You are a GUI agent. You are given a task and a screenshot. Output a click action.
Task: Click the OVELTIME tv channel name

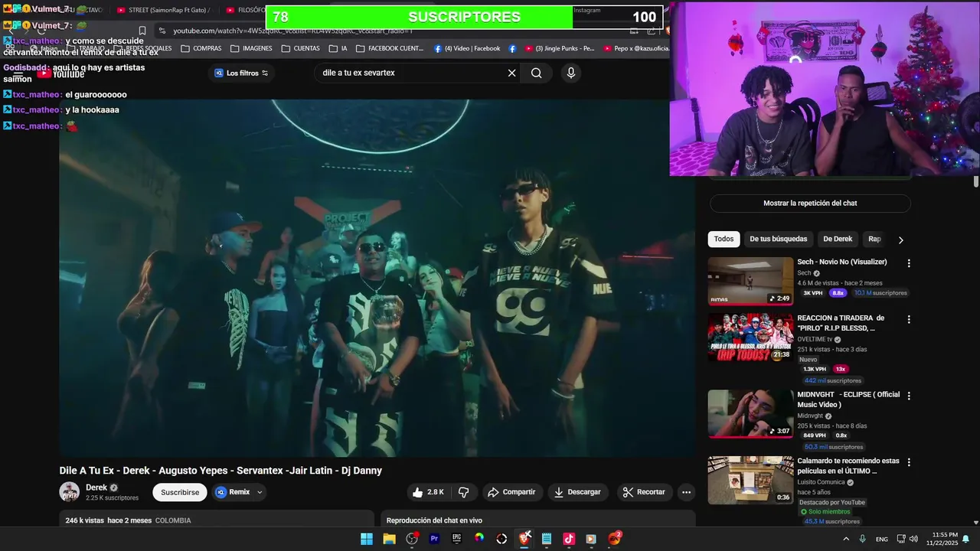click(x=815, y=339)
